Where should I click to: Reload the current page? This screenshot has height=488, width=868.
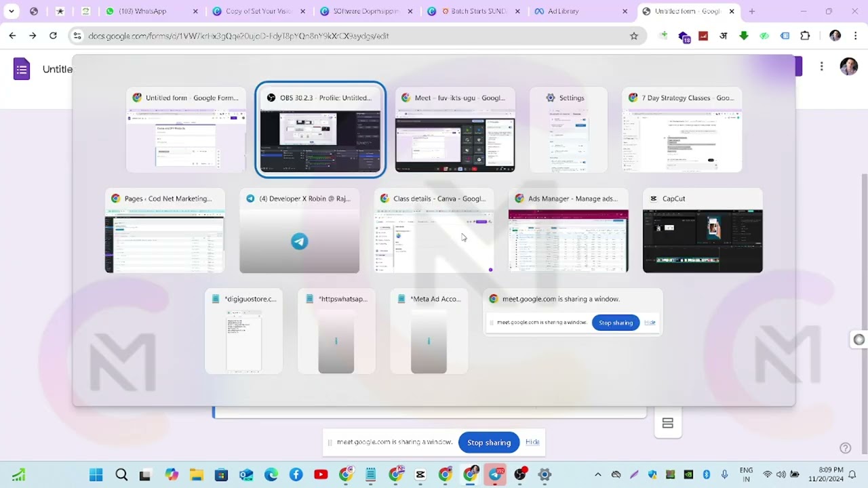coord(53,36)
